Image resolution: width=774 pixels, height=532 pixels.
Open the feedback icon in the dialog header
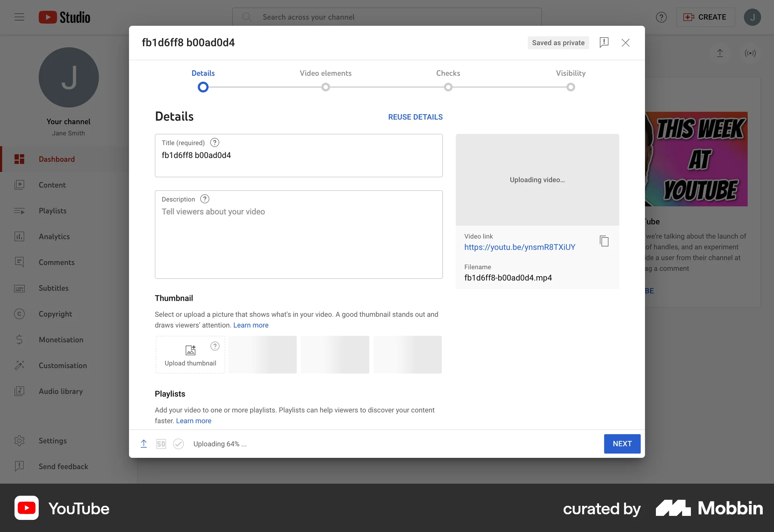[x=604, y=42]
